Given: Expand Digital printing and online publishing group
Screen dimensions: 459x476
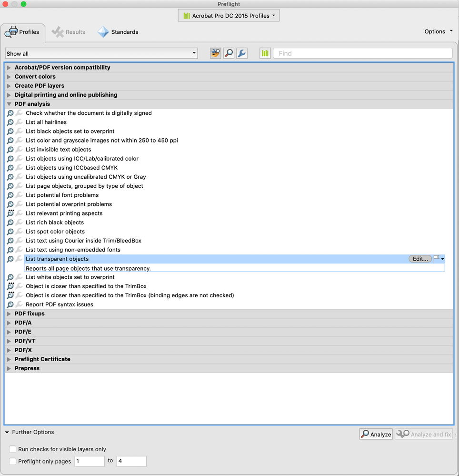Looking at the screenshot, I should tap(9, 95).
